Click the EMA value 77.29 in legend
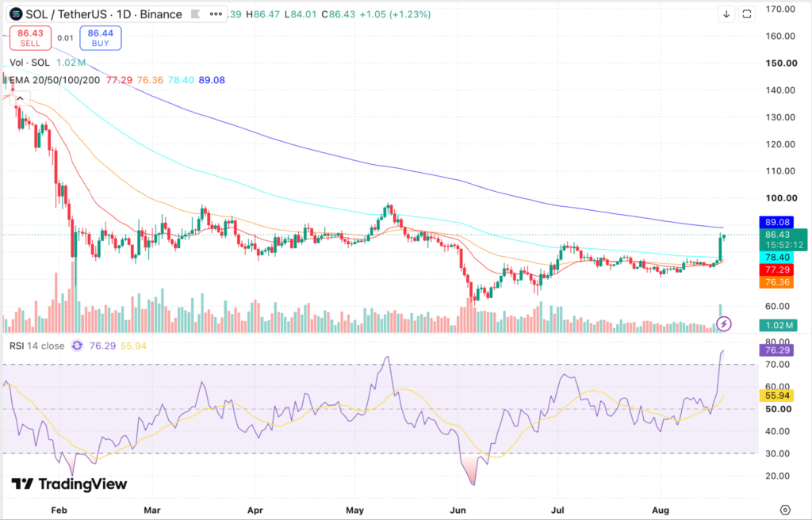The height and width of the screenshot is (520, 812). click(x=119, y=80)
